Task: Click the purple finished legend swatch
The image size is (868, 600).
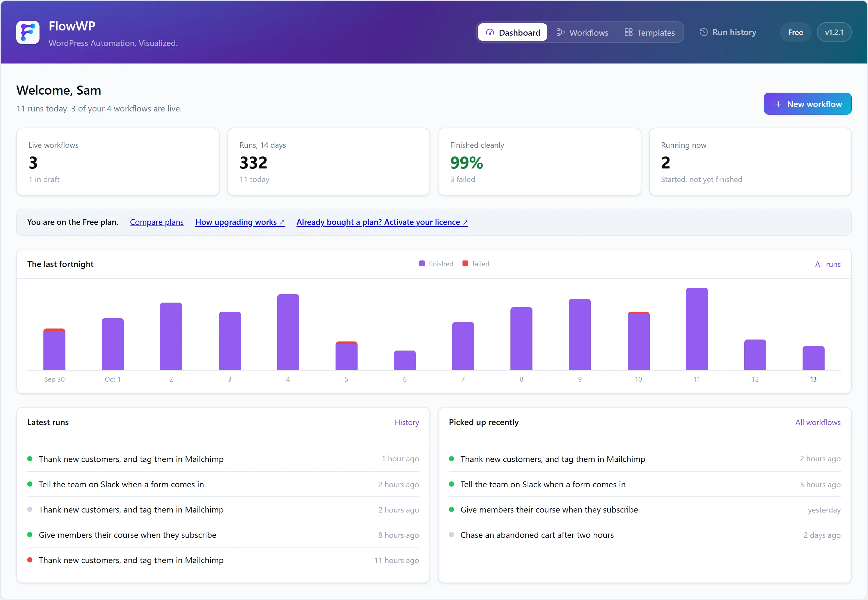Action: coord(422,263)
